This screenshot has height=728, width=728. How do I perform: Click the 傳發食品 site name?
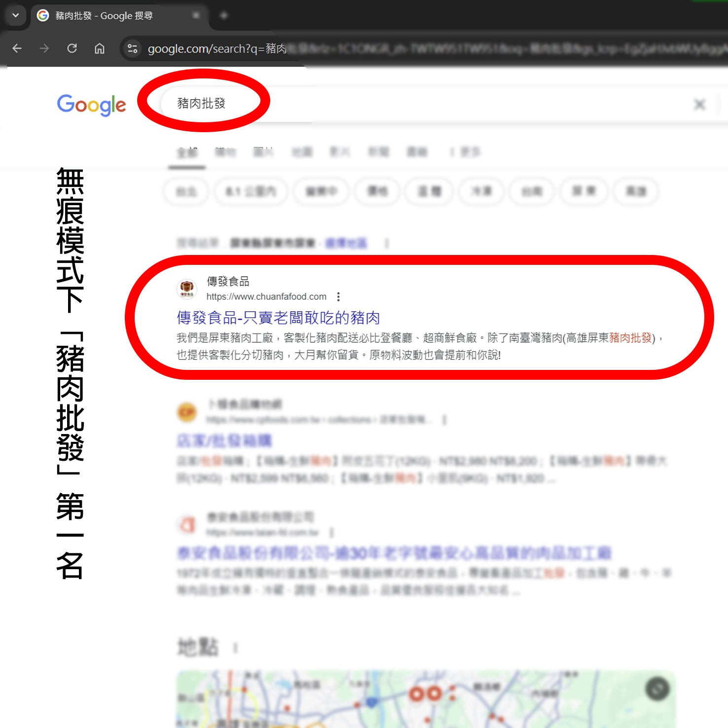point(228,282)
